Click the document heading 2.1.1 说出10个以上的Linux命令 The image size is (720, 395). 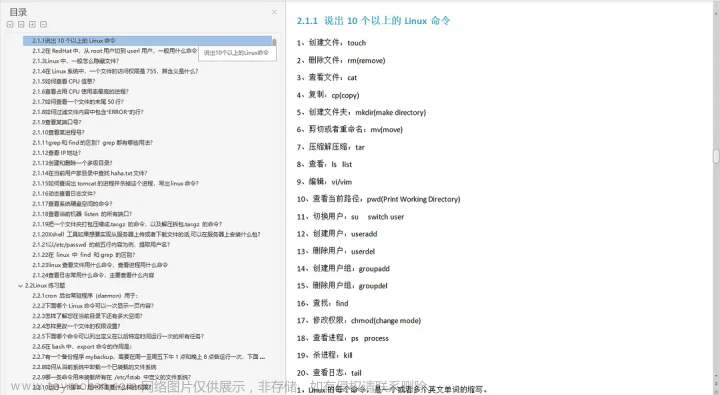[373, 21]
